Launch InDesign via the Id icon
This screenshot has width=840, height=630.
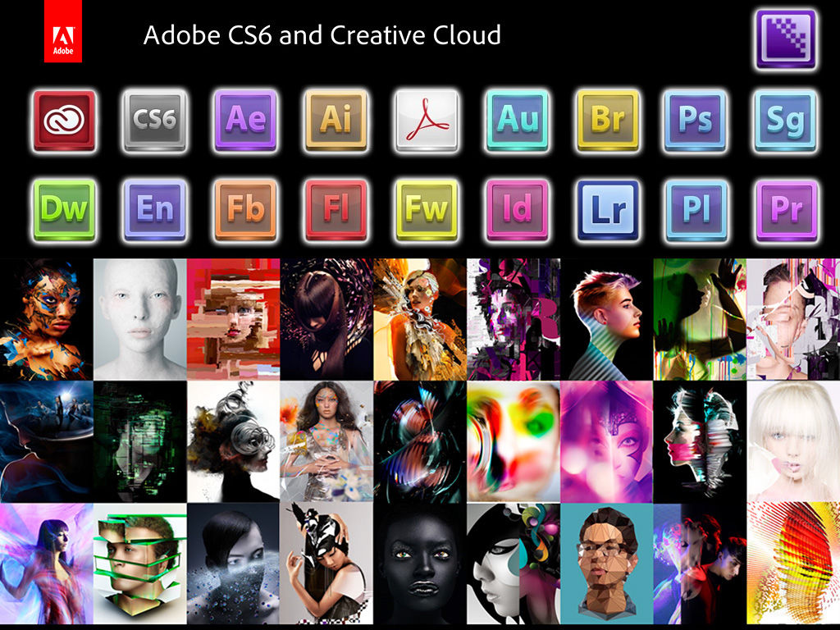coord(517,210)
